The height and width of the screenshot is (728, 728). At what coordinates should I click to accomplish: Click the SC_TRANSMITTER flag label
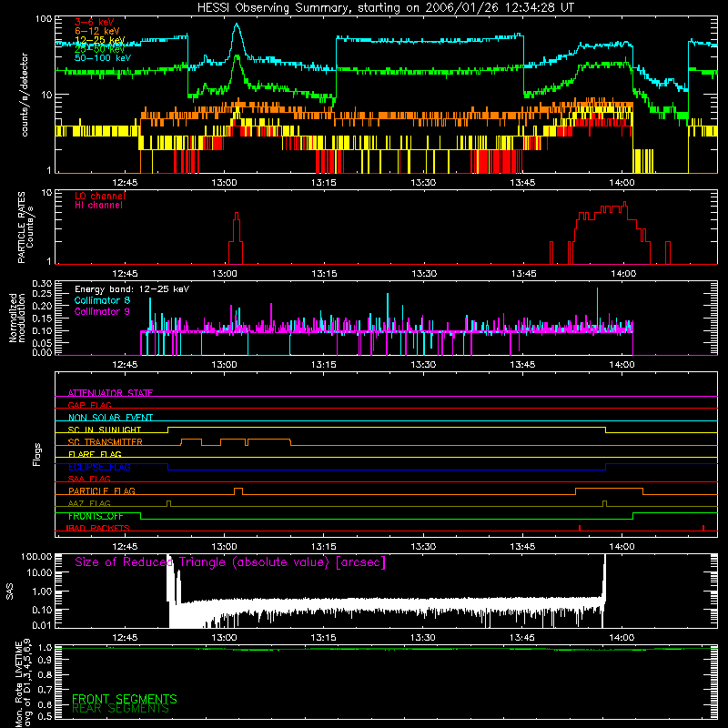click(x=106, y=441)
